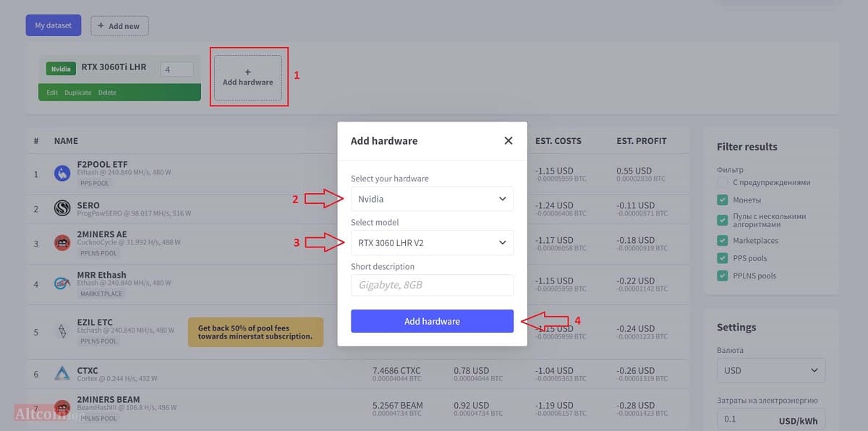Open the USD currency dropdown
Image resolution: width=868 pixels, height=431 pixels.
[771, 370]
